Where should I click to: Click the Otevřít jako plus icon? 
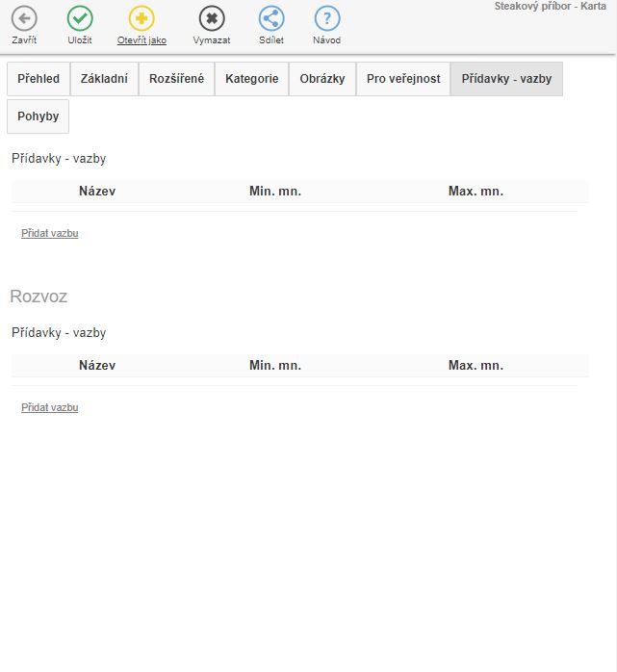[141, 18]
